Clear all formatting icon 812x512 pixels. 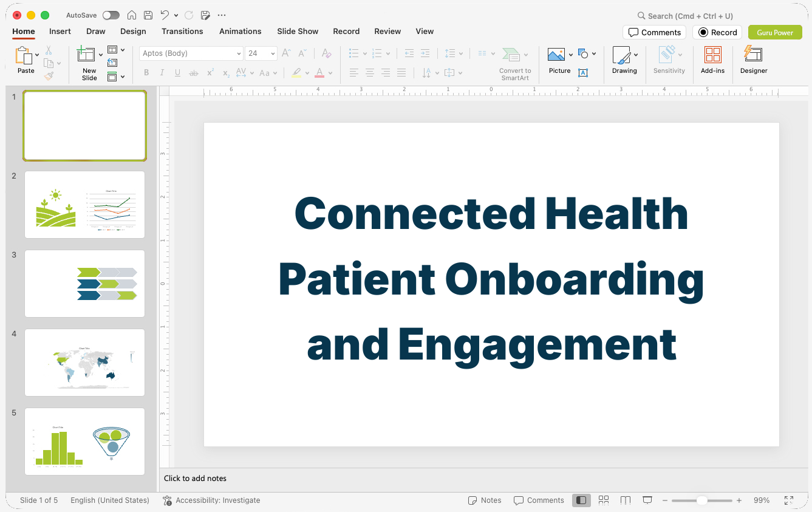326,53
